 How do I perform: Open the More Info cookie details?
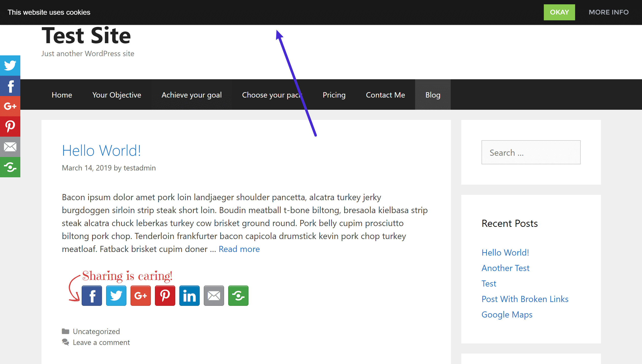pyautogui.click(x=608, y=12)
